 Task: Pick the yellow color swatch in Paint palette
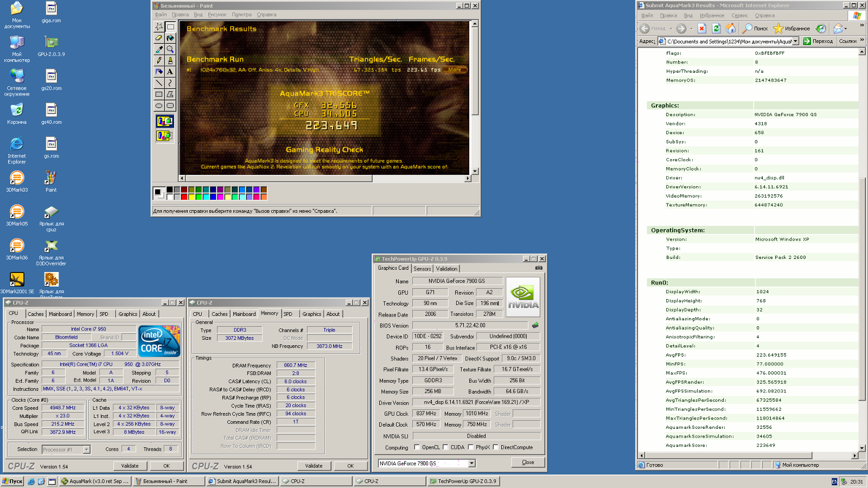point(191,197)
